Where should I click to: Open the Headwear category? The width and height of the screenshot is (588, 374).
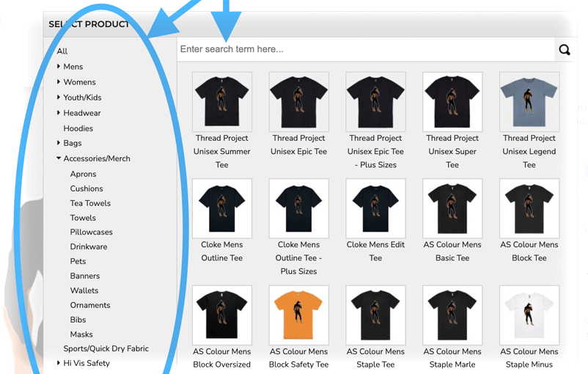click(82, 113)
